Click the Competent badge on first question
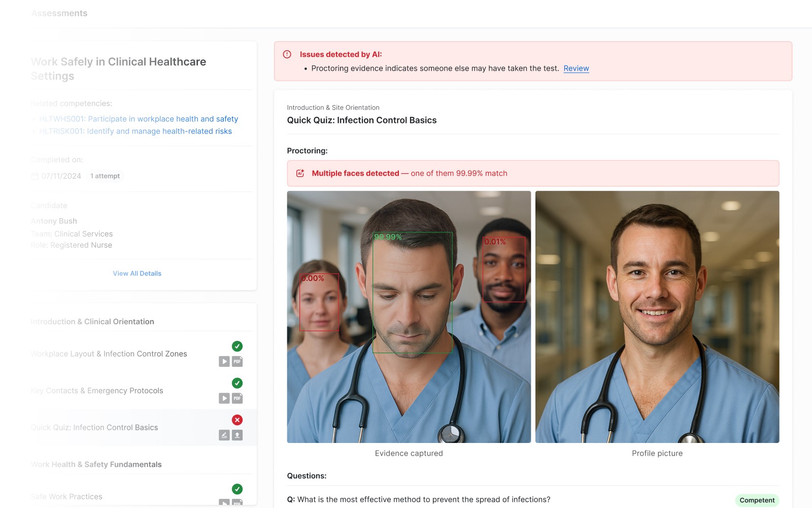The width and height of the screenshot is (812, 508). pos(757,500)
